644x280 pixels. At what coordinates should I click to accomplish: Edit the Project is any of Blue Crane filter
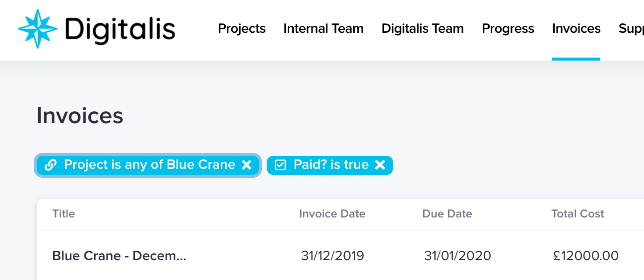click(x=150, y=165)
